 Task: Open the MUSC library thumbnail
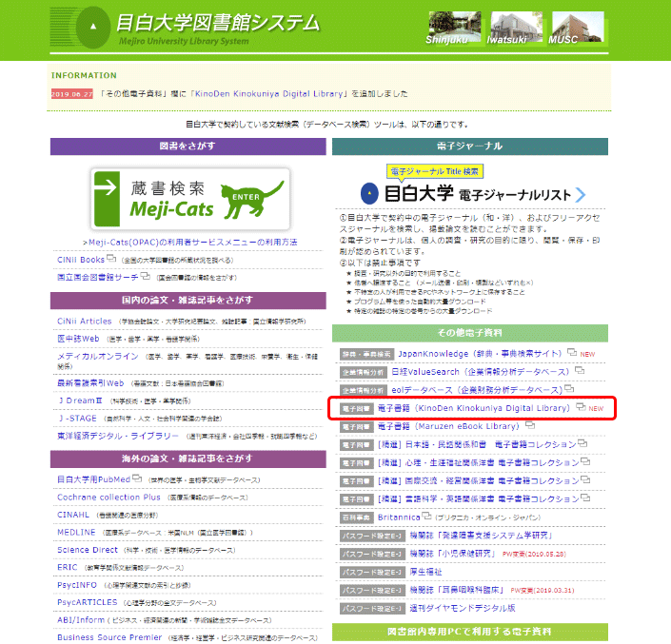[x=578, y=28]
